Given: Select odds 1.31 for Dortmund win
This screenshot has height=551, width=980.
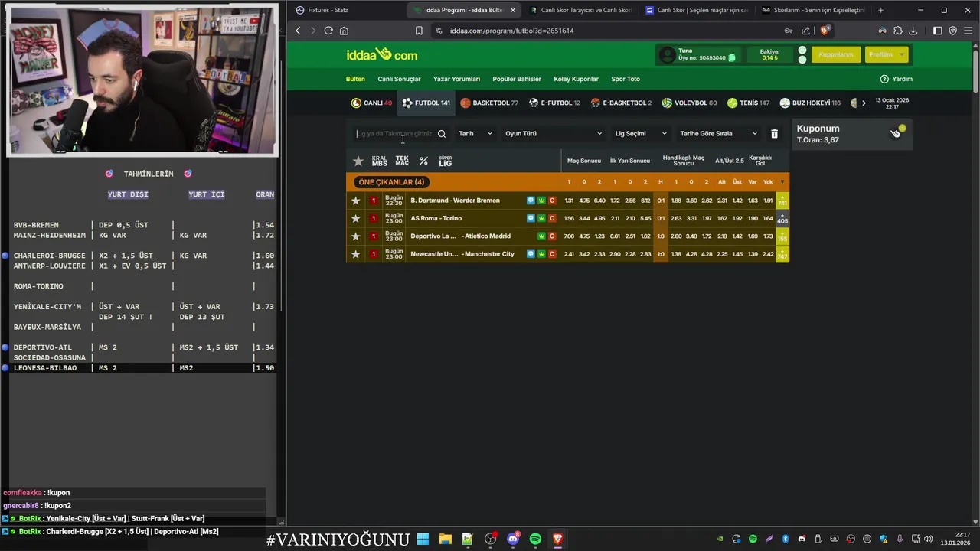Looking at the screenshot, I should (569, 201).
